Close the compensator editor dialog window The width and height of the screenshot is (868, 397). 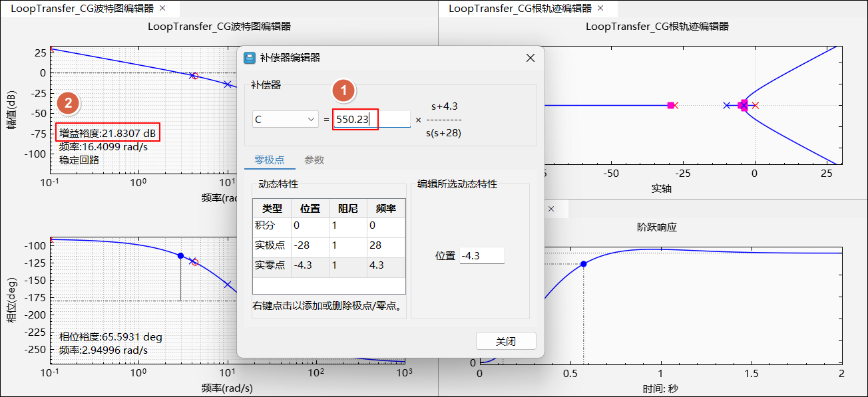coord(531,58)
